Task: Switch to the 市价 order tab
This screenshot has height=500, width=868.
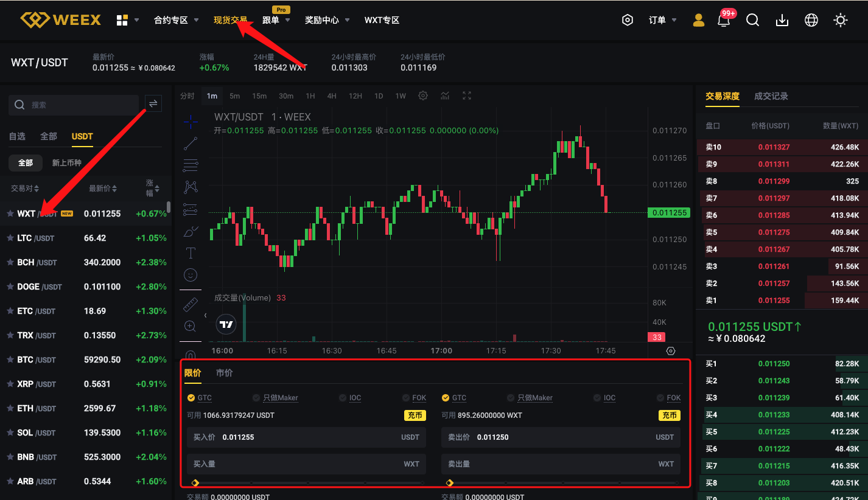Action: (x=225, y=373)
